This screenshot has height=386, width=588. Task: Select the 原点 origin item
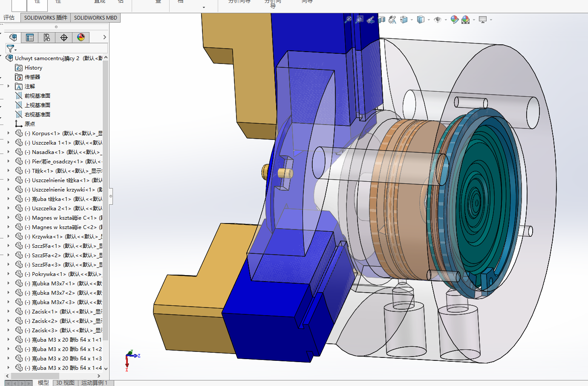pos(25,124)
